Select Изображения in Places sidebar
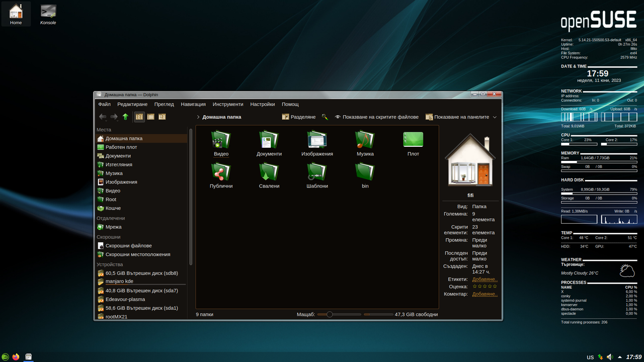 pyautogui.click(x=141, y=182)
